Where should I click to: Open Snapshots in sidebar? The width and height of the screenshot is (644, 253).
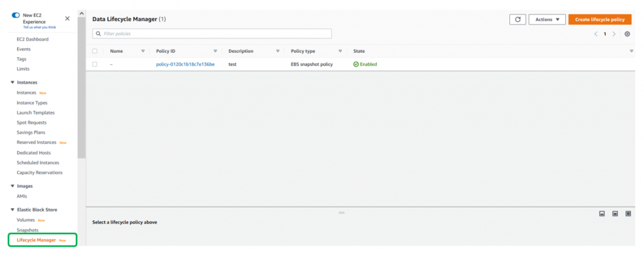pos(28,230)
